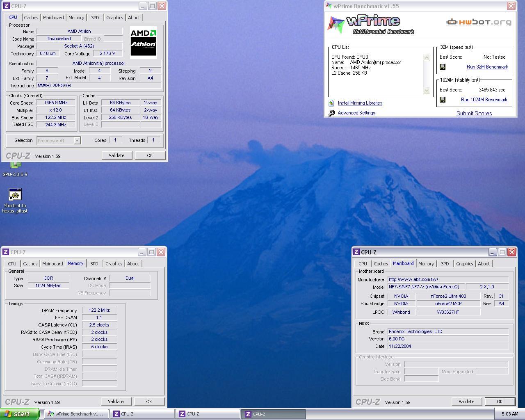Click the BIOS Brand field Phoenix Technologies, LTD
The width and height of the screenshot is (525, 420).
coord(448,331)
